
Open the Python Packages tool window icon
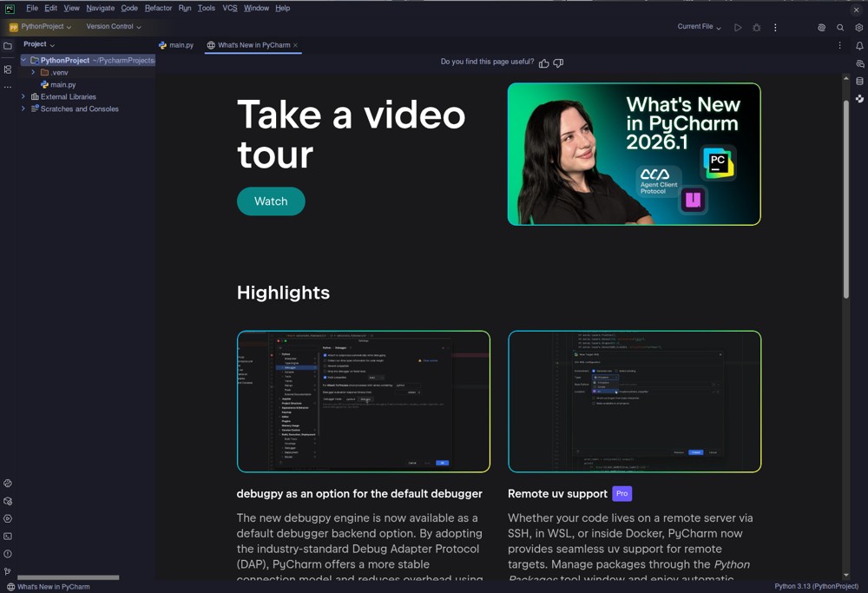click(x=8, y=501)
